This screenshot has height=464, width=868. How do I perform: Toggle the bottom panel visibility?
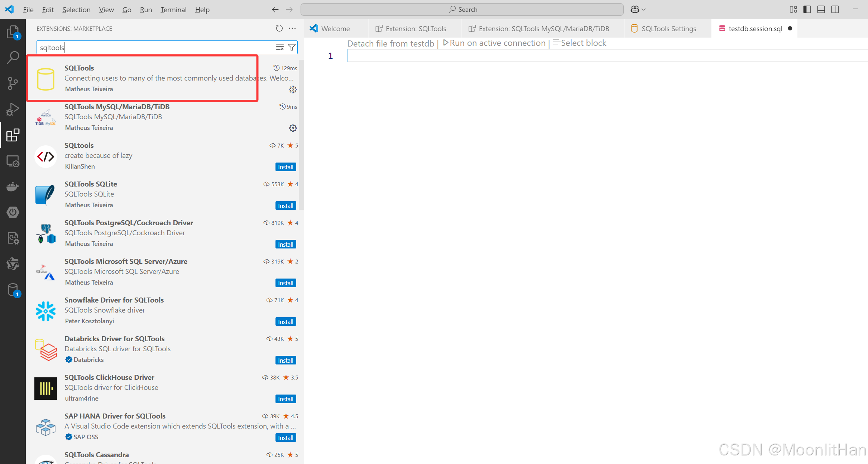821,10
